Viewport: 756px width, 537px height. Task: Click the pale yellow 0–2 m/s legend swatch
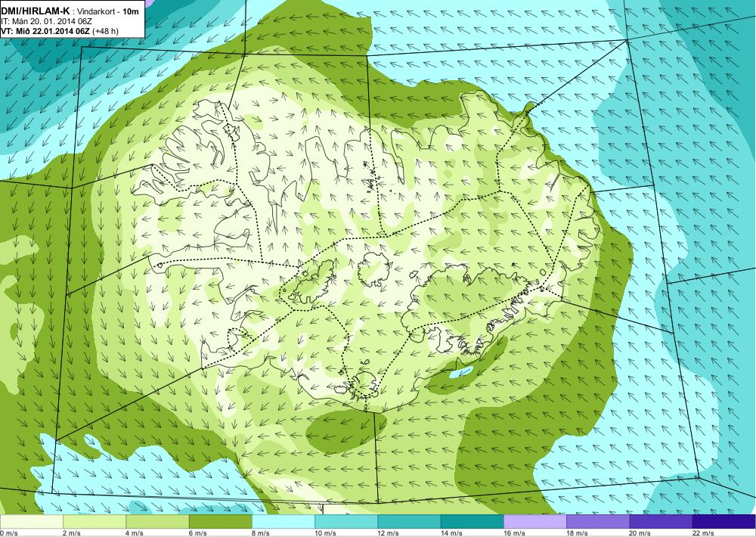[x=31, y=522]
